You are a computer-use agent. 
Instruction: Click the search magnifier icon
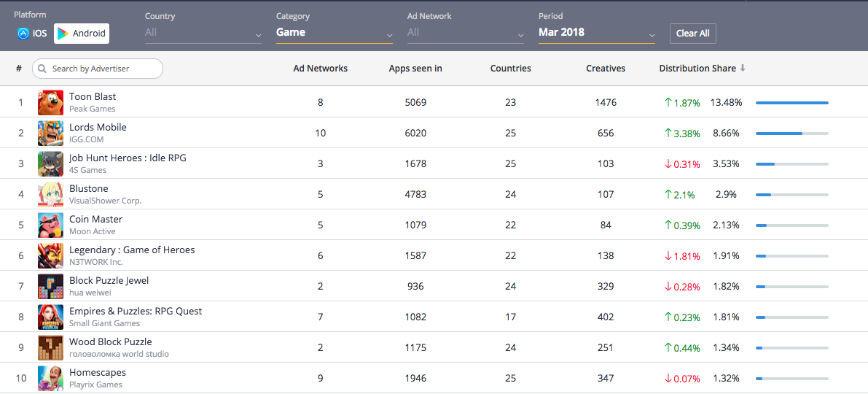coord(42,69)
